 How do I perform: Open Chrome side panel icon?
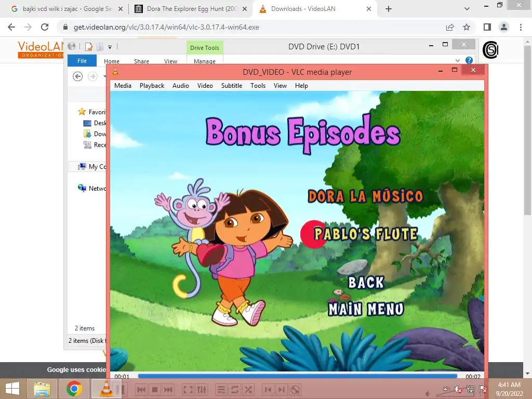[487, 27]
